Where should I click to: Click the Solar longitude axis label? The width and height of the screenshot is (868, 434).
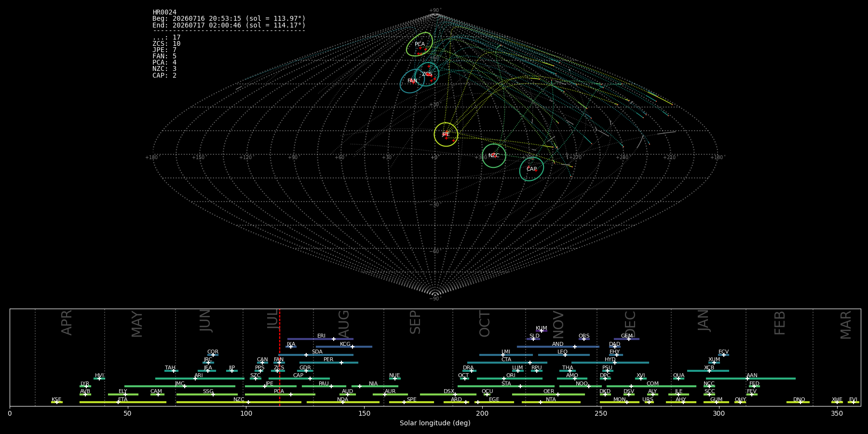[435, 423]
